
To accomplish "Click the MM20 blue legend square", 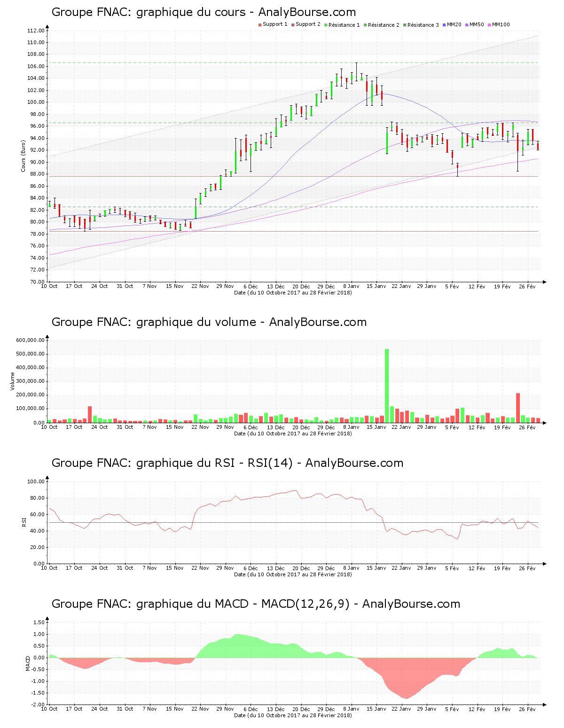I will [444, 25].
